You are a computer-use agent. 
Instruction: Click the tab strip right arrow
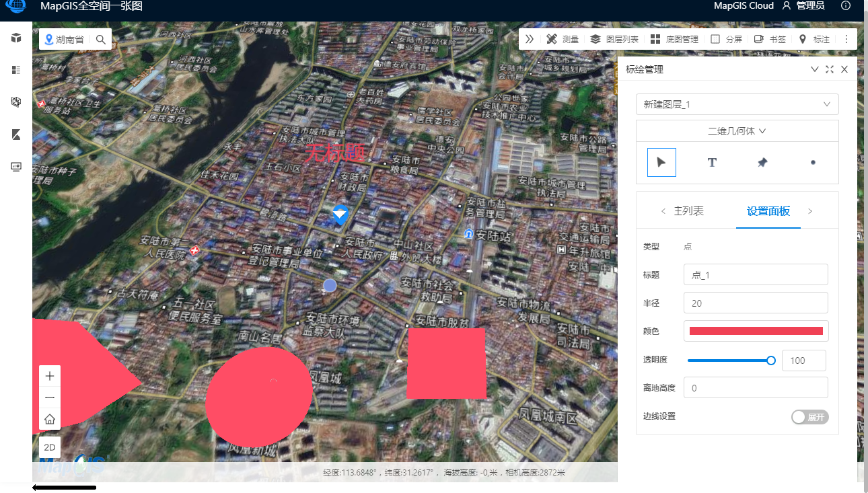(810, 211)
